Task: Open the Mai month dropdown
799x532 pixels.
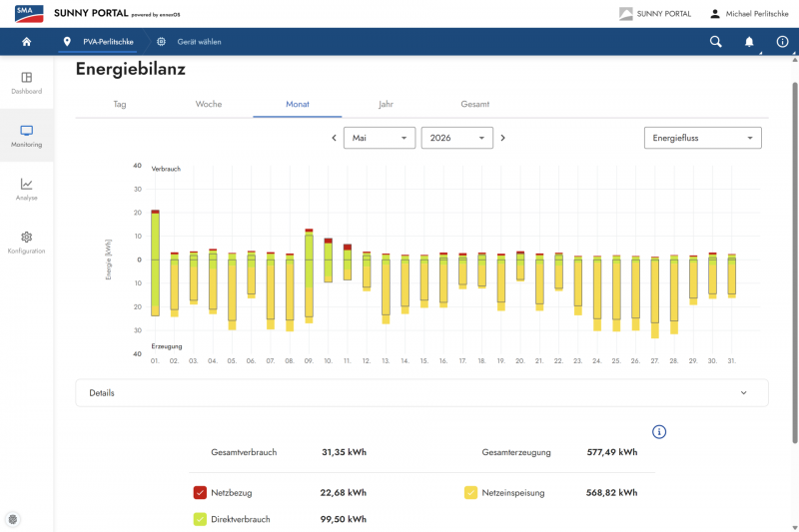Action: click(380, 138)
